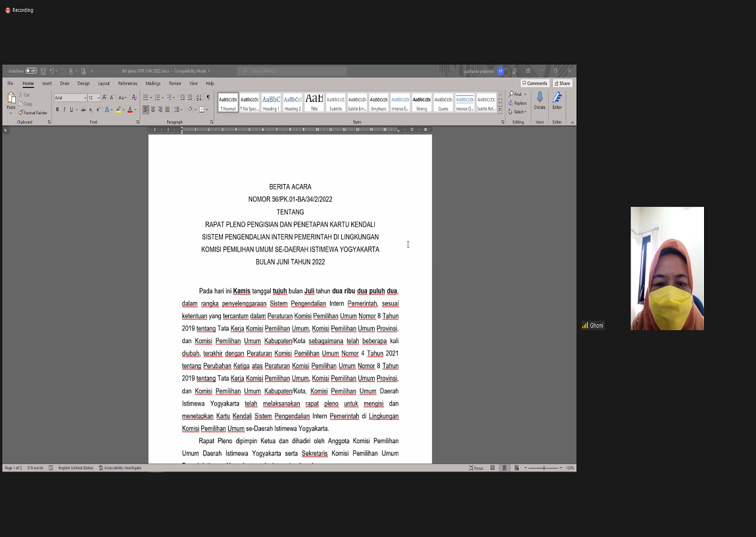Click the Sort icon in the Paragraph group
756x537 pixels.
coord(199,97)
